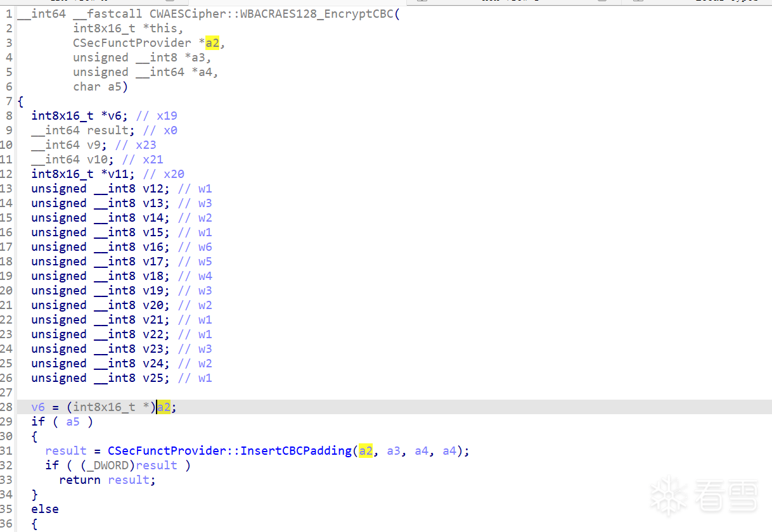Select the 'int8x16_t *this' parameter
The height and width of the screenshot is (532, 772).
pyautogui.click(x=128, y=28)
